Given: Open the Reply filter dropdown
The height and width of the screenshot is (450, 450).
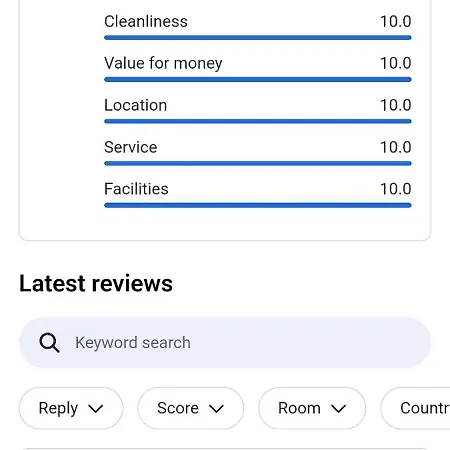Looking at the screenshot, I should pyautogui.click(x=71, y=408).
